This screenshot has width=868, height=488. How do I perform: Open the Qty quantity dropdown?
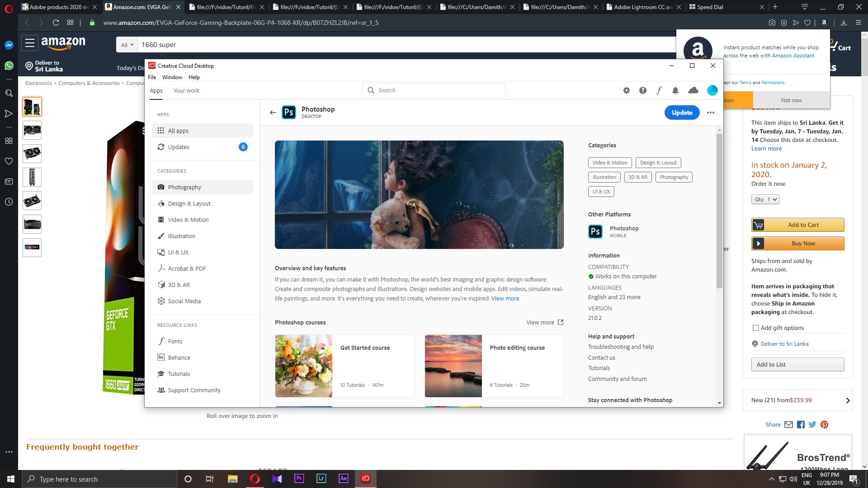[x=765, y=199]
